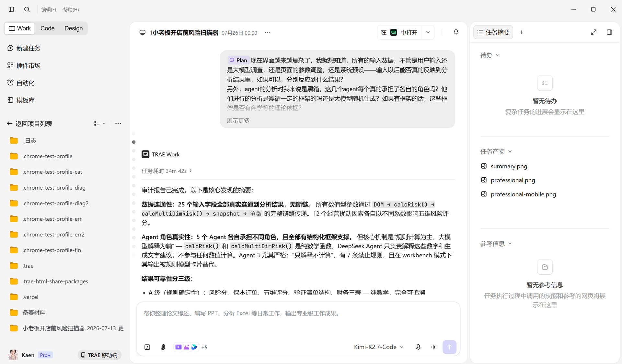This screenshot has width=622, height=364.
Task: Click the image plugin icon in input bar
Action: click(186, 347)
